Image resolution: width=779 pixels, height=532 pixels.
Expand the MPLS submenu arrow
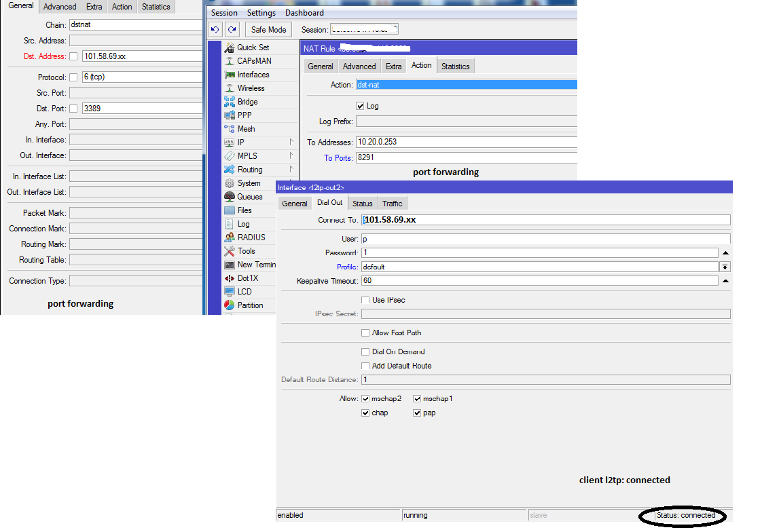pyautogui.click(x=291, y=155)
